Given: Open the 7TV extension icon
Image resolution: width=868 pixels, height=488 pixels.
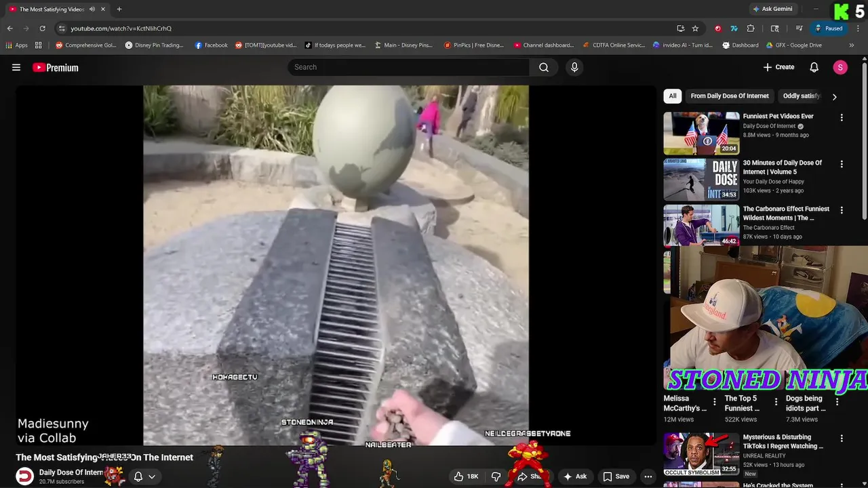Looking at the screenshot, I should 734,28.
